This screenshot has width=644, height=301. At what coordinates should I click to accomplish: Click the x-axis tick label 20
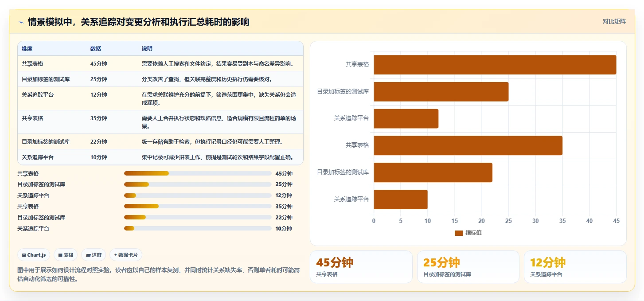coord(482,221)
